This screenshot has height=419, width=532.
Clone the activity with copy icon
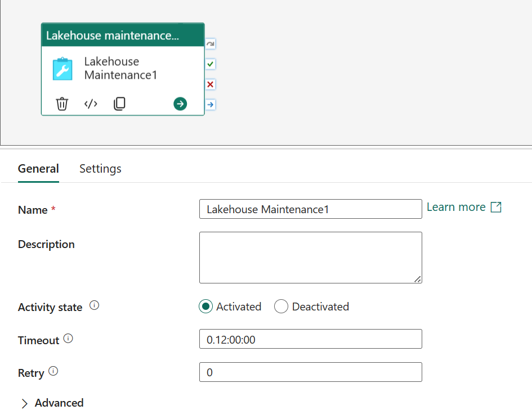[119, 103]
